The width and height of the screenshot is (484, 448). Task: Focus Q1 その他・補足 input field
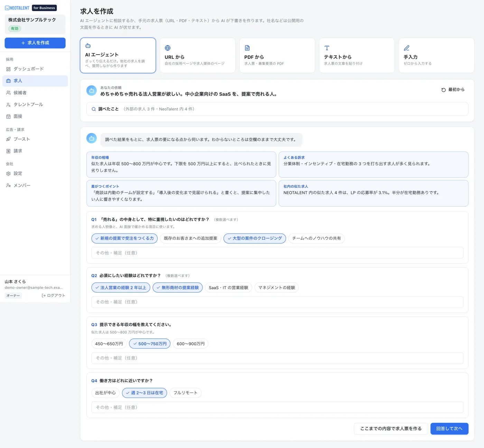pyautogui.click(x=277, y=253)
